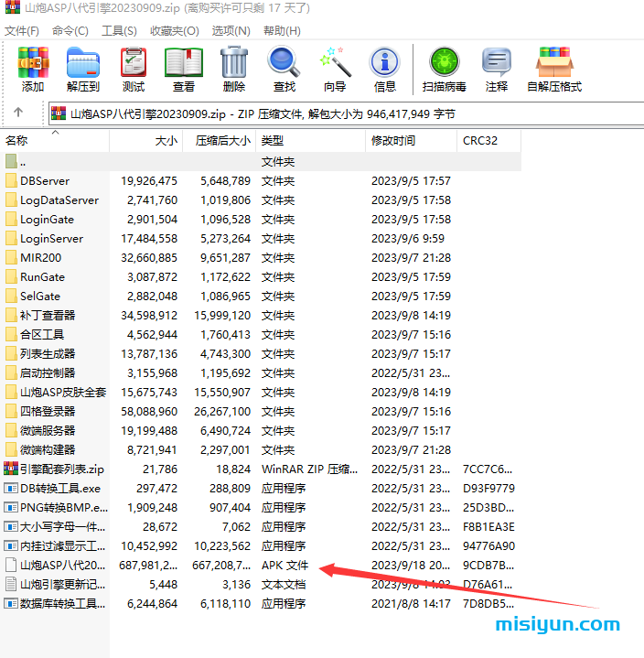Click the WinRAR title bar app icon

[x=12, y=7]
